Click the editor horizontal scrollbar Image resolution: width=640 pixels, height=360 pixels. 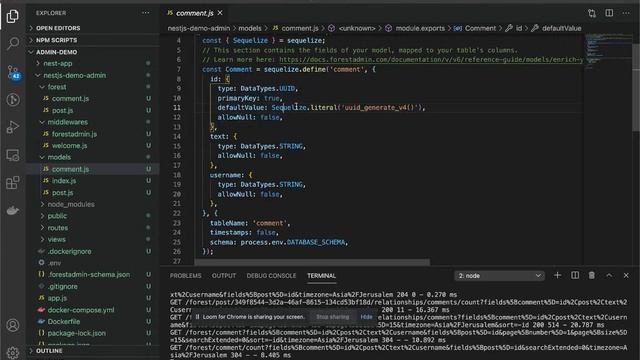[x=312, y=262]
